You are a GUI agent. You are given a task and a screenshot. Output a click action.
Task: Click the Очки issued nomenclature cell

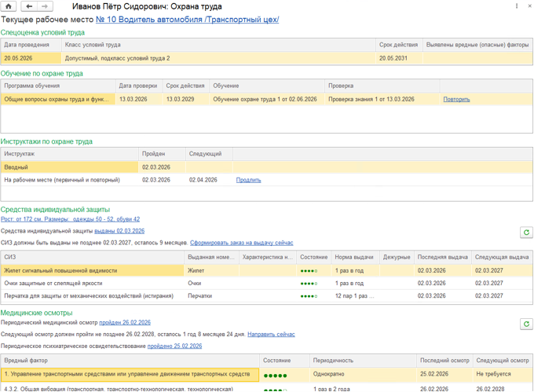pyautogui.click(x=211, y=284)
